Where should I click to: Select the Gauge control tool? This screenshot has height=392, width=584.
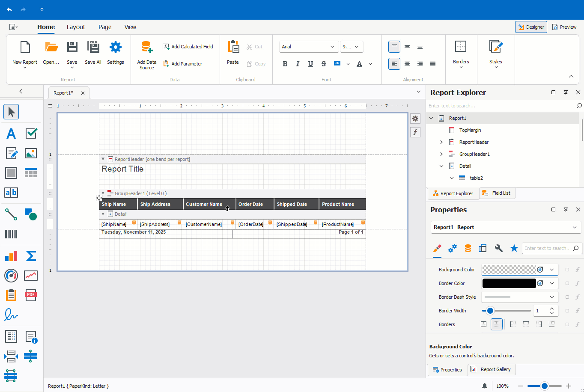pos(11,275)
